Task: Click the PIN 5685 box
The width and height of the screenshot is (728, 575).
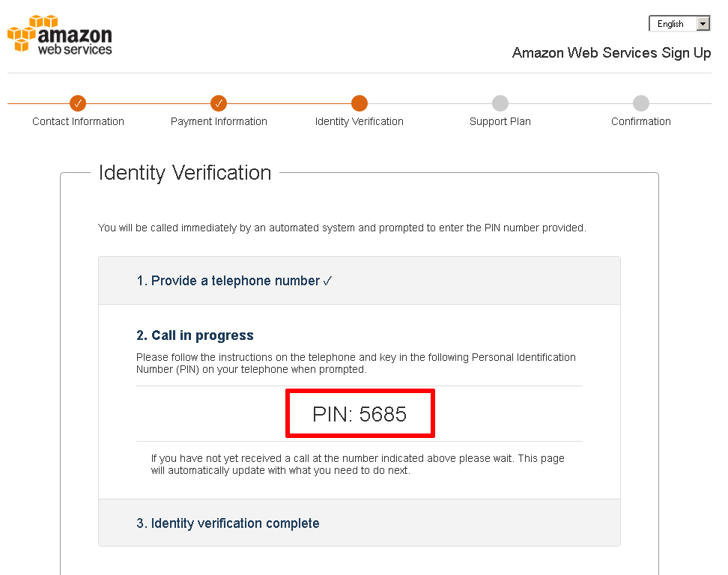Action: click(360, 413)
